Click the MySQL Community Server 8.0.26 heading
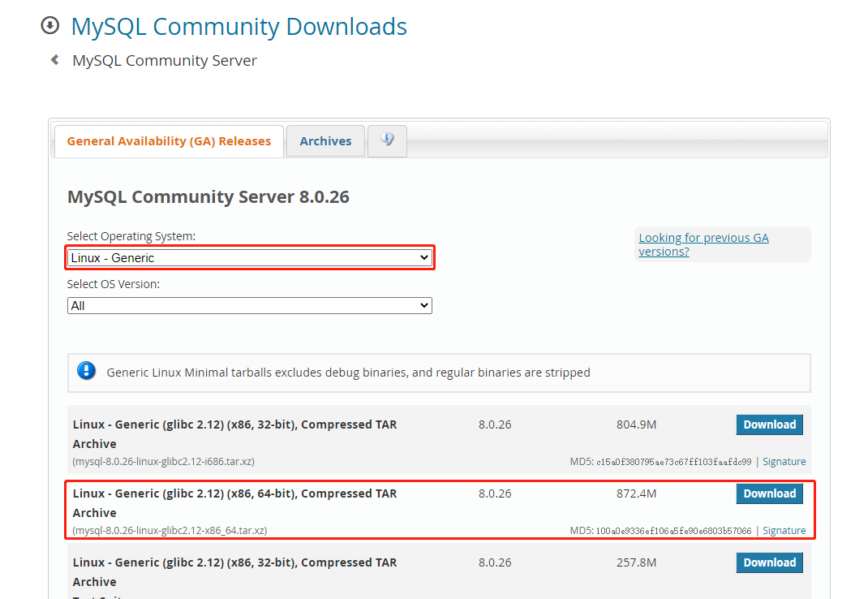This screenshot has height=599, width=868. click(208, 196)
